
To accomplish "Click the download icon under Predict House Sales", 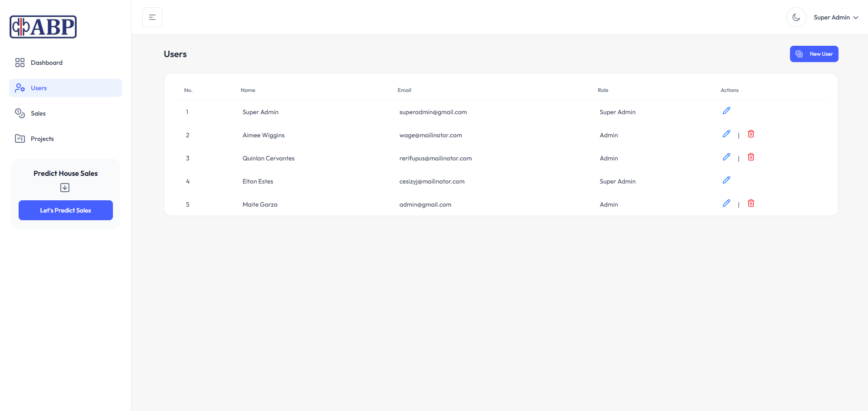I will coord(65,188).
